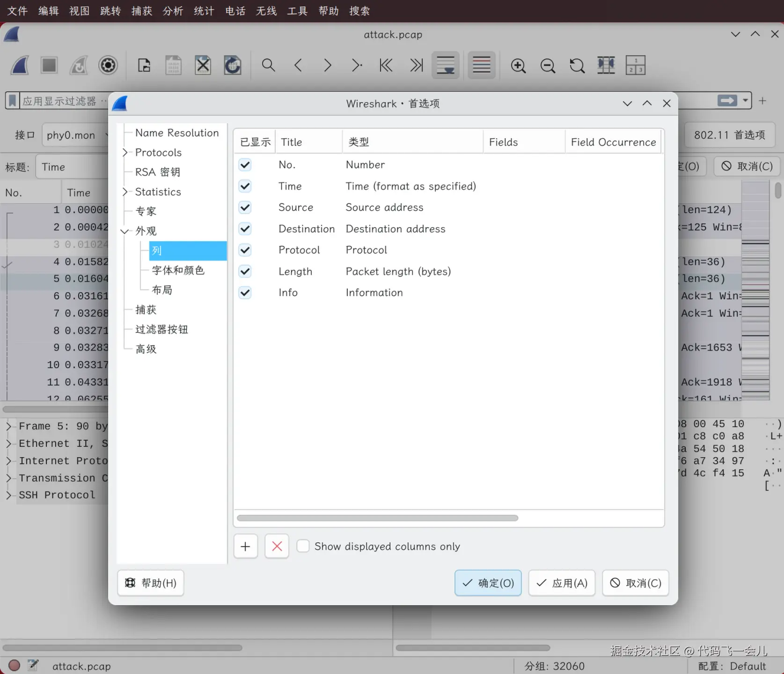Open preferences help with 帮助(H)
Viewport: 784px width, 674px height.
click(151, 583)
